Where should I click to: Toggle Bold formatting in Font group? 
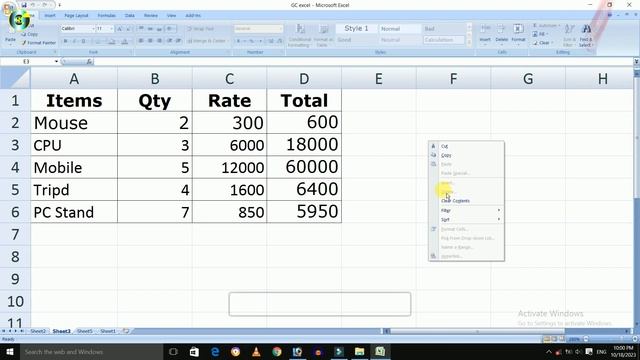click(x=65, y=41)
